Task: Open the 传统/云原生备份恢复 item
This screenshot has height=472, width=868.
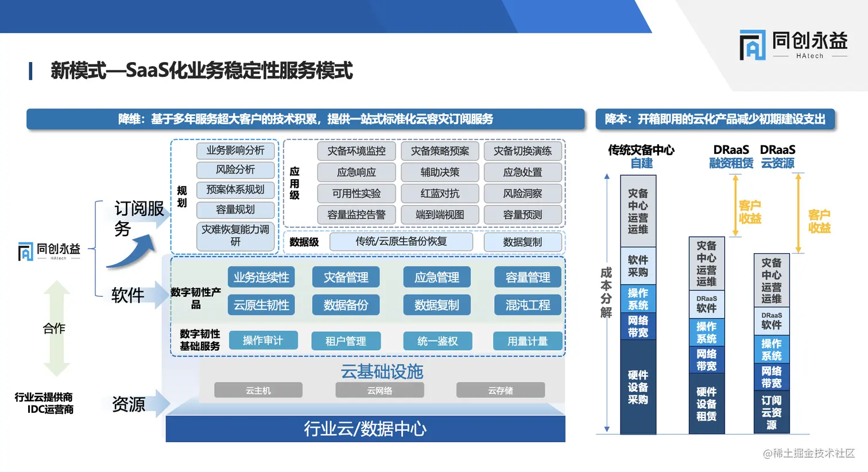Action: click(x=401, y=242)
